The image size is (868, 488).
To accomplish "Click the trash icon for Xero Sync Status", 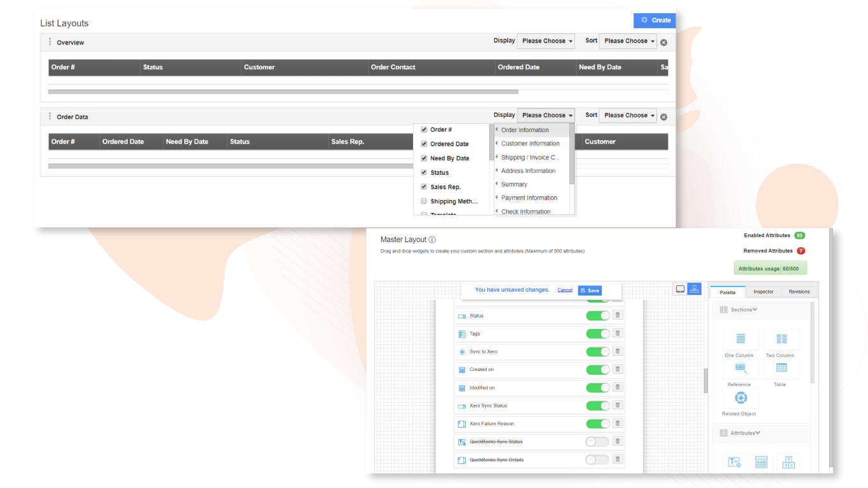I will 618,405.
